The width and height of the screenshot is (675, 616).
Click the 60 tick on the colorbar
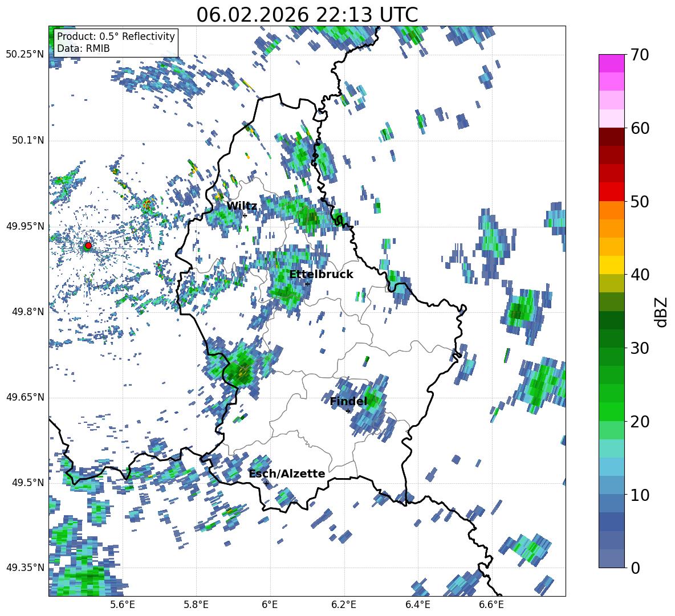(640, 128)
